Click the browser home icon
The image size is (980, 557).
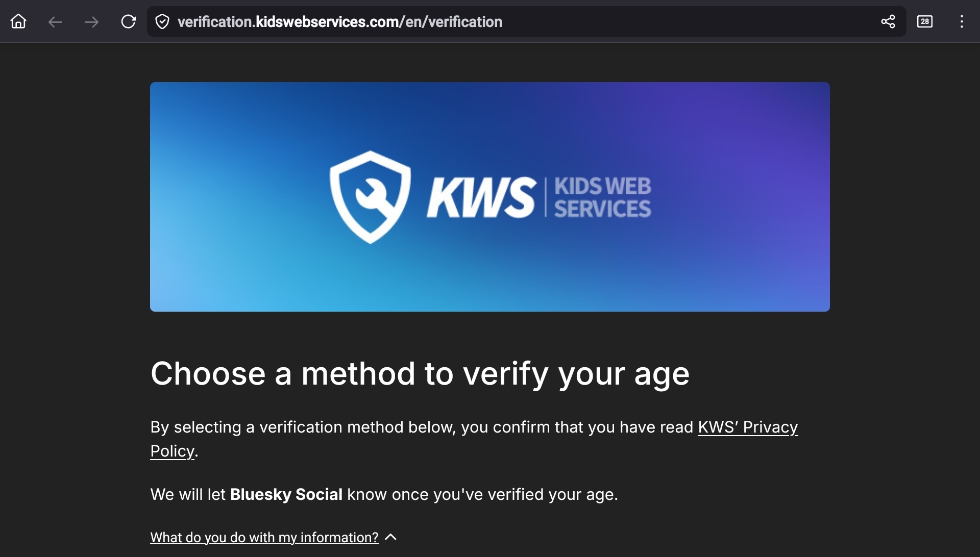click(x=18, y=21)
